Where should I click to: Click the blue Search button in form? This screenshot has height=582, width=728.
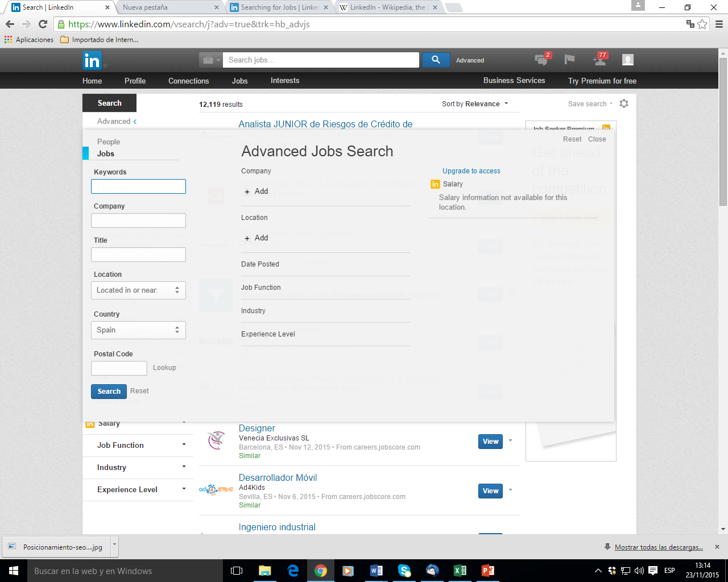click(109, 392)
